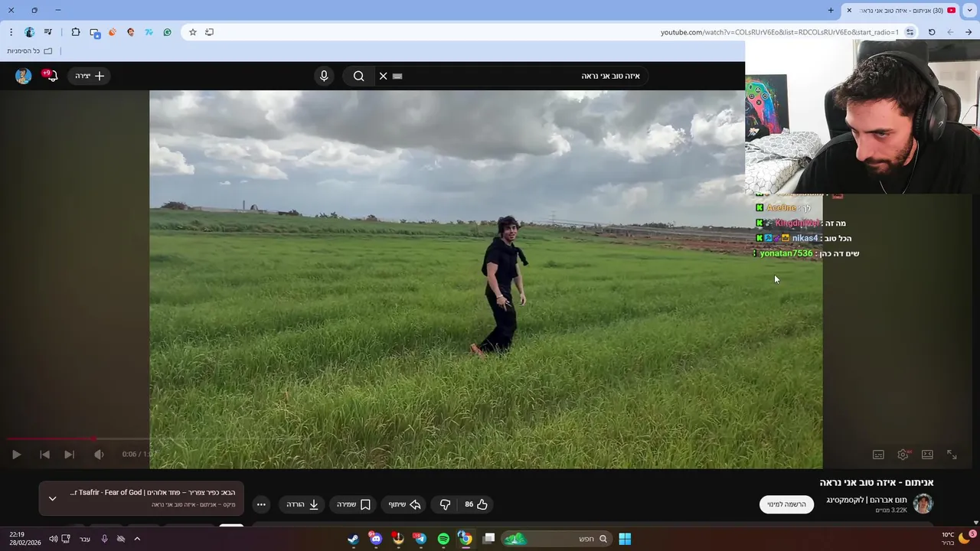Show hidden system tray icons
980x551 pixels.
[x=137, y=539]
